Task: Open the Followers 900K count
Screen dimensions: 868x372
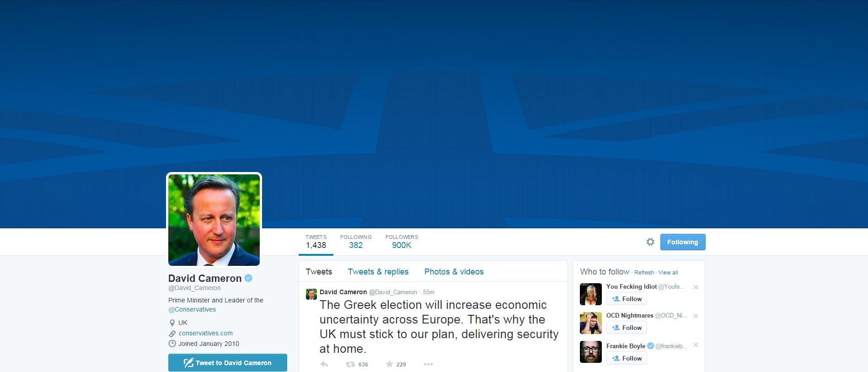Action: click(x=402, y=242)
